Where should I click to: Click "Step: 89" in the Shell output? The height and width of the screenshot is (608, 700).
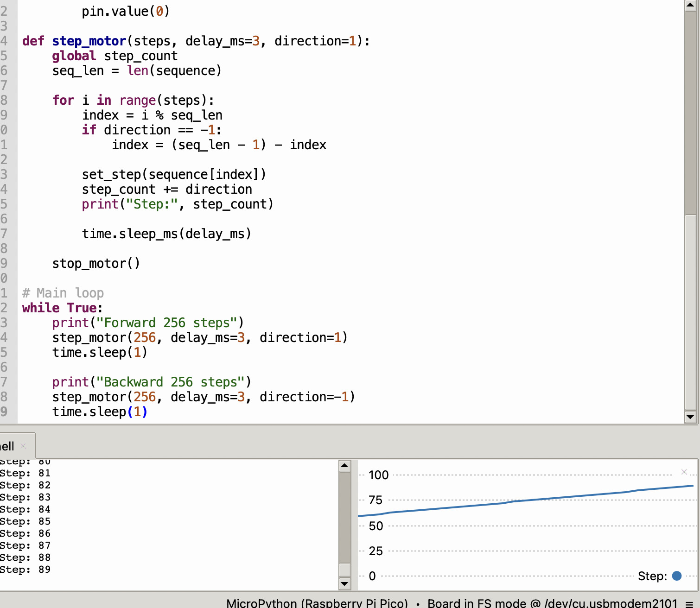click(25, 570)
